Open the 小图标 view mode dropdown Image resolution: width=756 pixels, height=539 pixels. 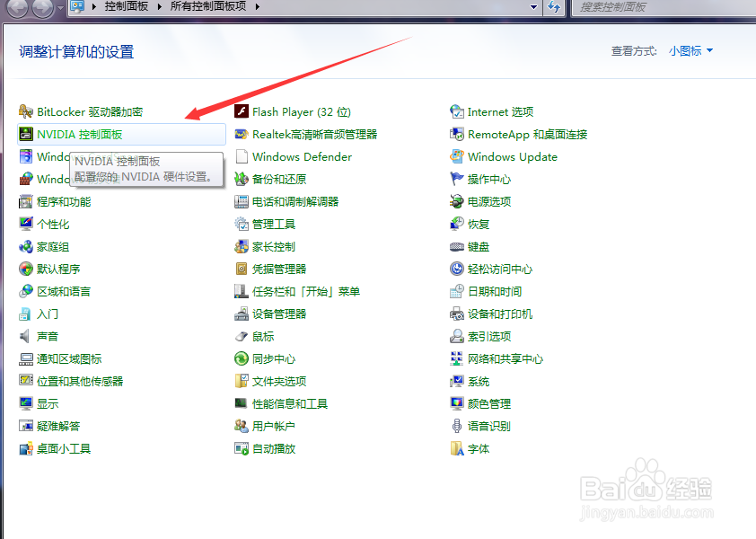coord(690,50)
